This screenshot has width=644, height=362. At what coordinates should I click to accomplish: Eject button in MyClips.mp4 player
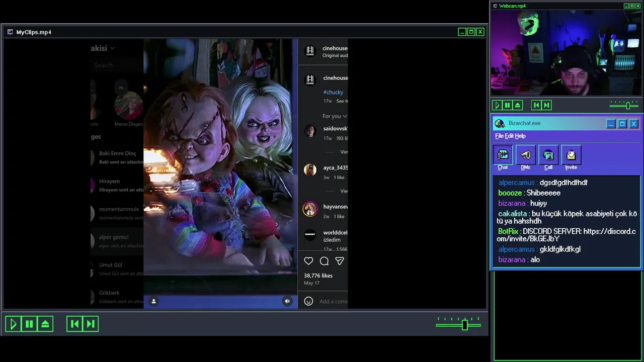click(45, 324)
